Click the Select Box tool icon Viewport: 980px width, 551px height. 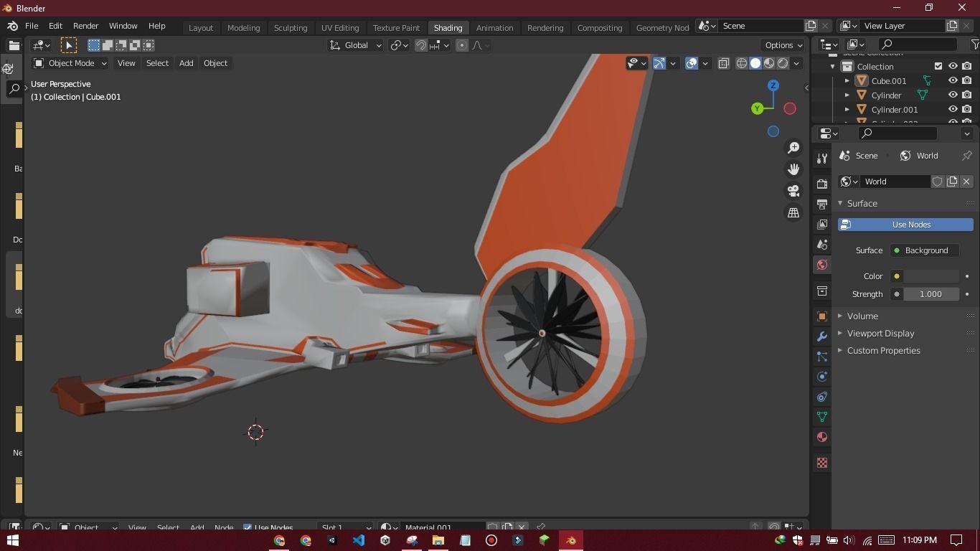coord(69,45)
